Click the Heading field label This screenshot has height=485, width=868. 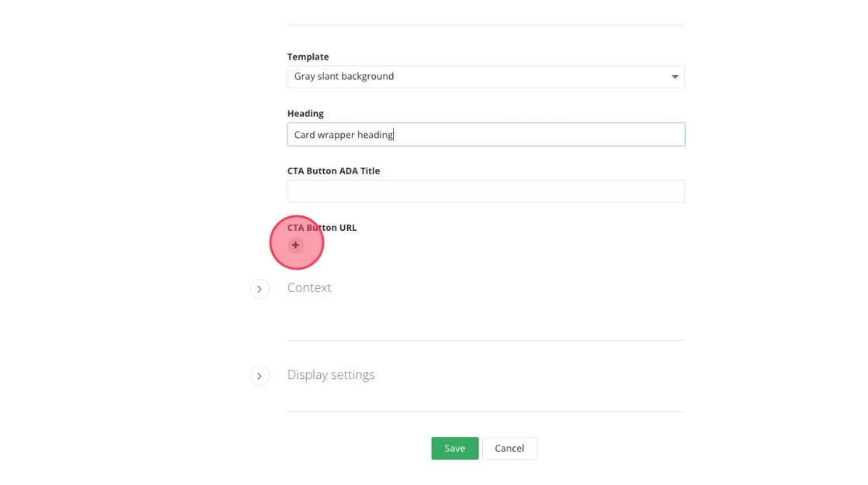pos(305,113)
